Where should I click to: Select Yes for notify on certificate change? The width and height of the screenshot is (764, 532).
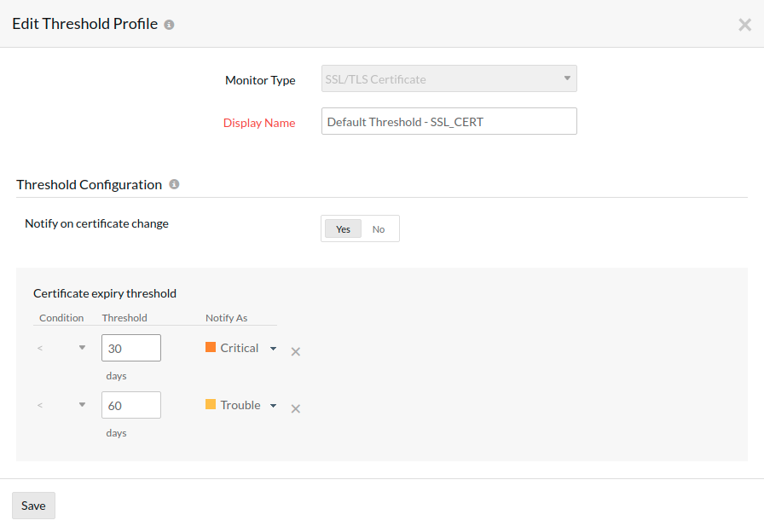tap(343, 228)
